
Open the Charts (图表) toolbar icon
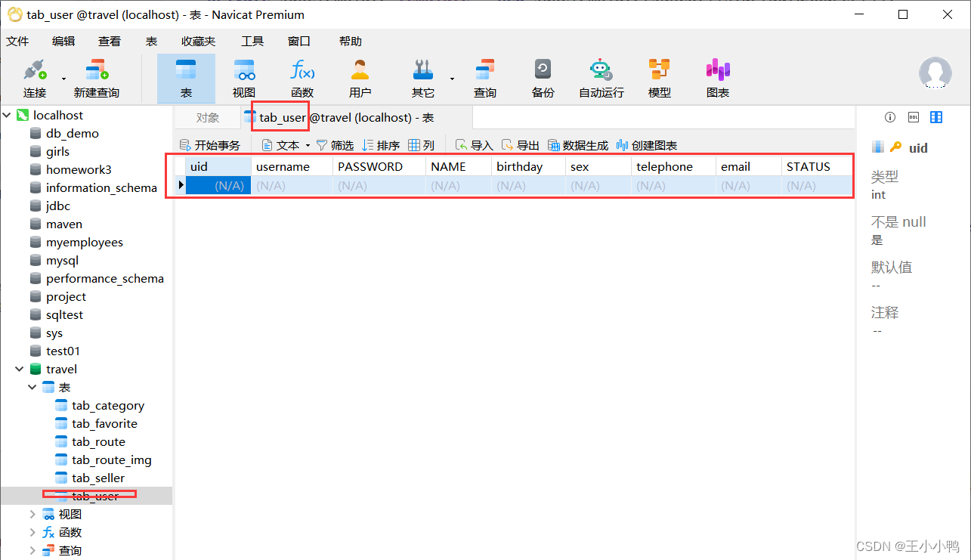pyautogui.click(x=718, y=78)
